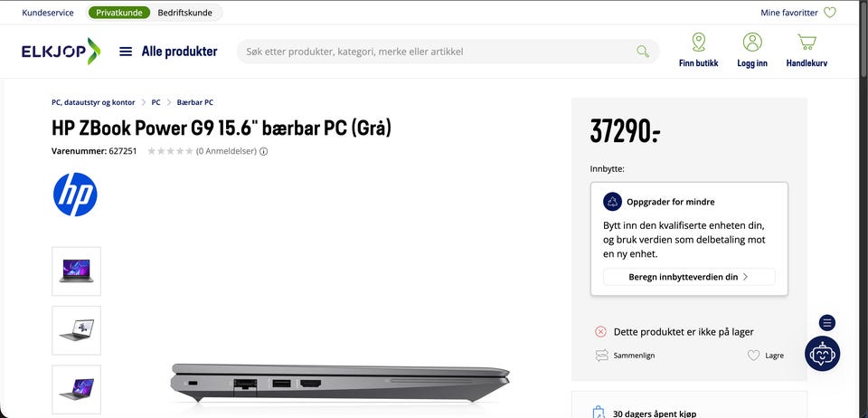Open the Alle produkter hamburger menu

coord(126,52)
